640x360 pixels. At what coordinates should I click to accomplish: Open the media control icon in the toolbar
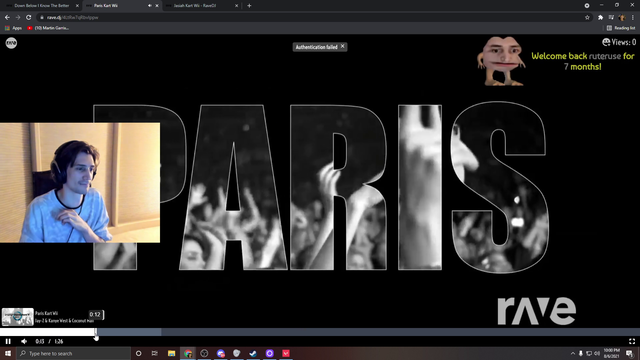611,18
